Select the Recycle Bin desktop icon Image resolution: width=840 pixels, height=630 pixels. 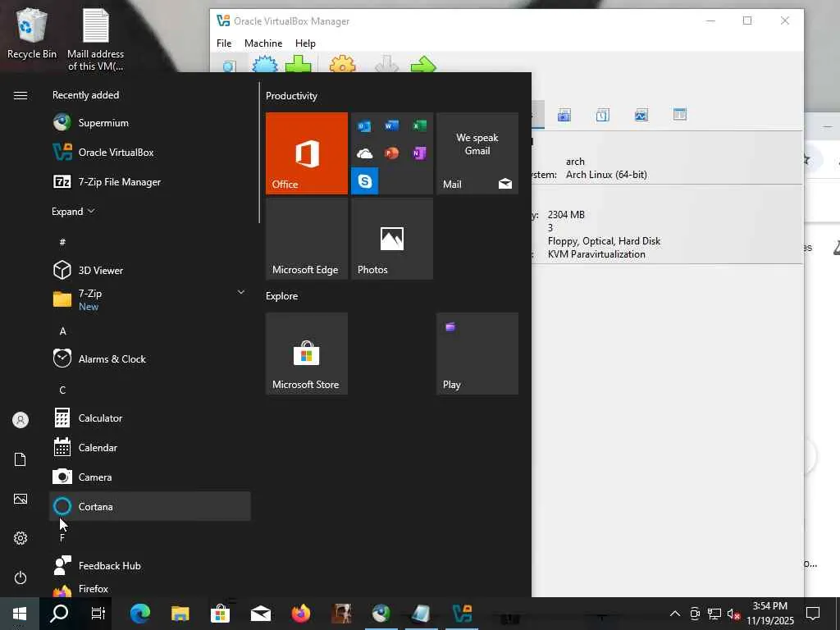(32, 33)
